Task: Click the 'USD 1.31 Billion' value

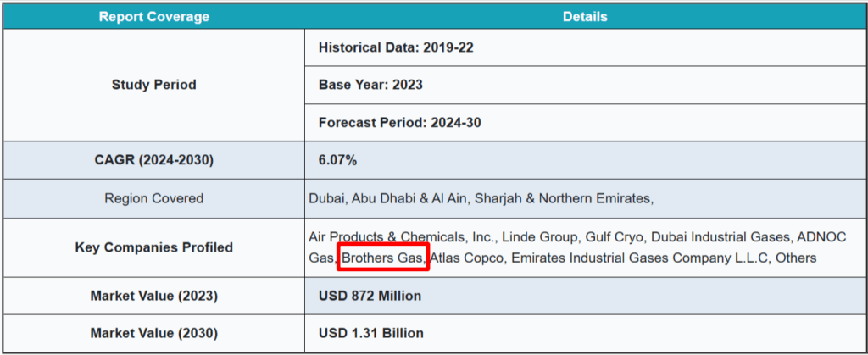Action: click(371, 334)
